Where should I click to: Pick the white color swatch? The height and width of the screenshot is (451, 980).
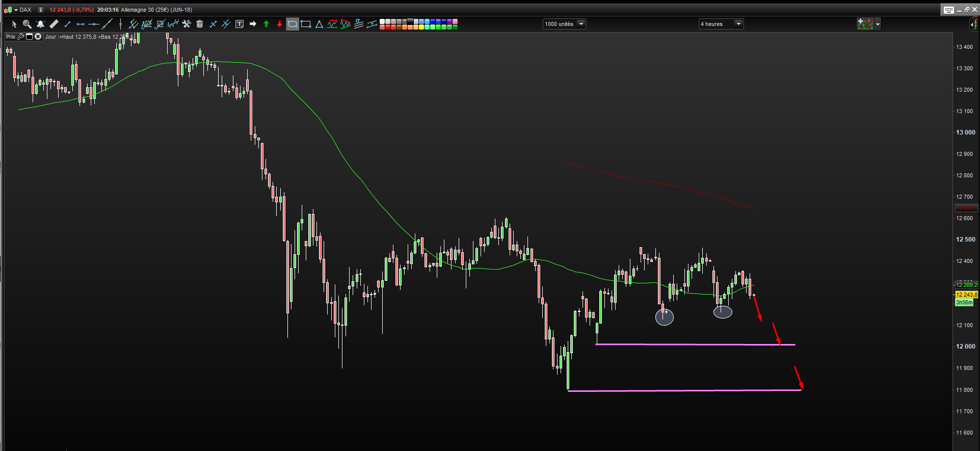click(382, 21)
